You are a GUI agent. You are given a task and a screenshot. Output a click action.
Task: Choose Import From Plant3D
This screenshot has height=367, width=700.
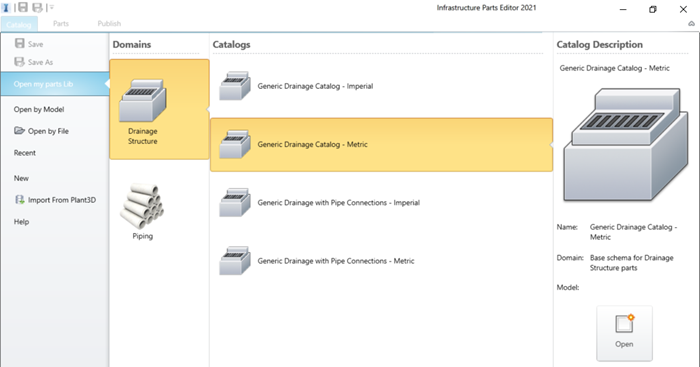(x=62, y=200)
